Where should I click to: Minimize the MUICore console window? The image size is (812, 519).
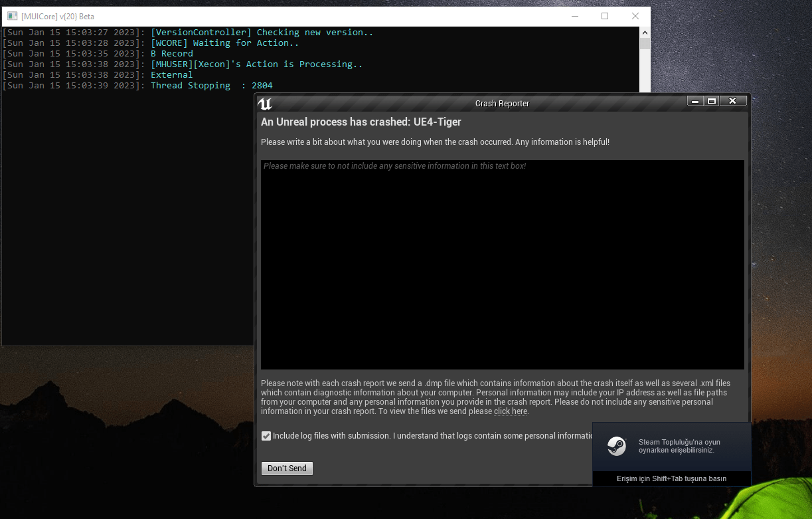574,16
